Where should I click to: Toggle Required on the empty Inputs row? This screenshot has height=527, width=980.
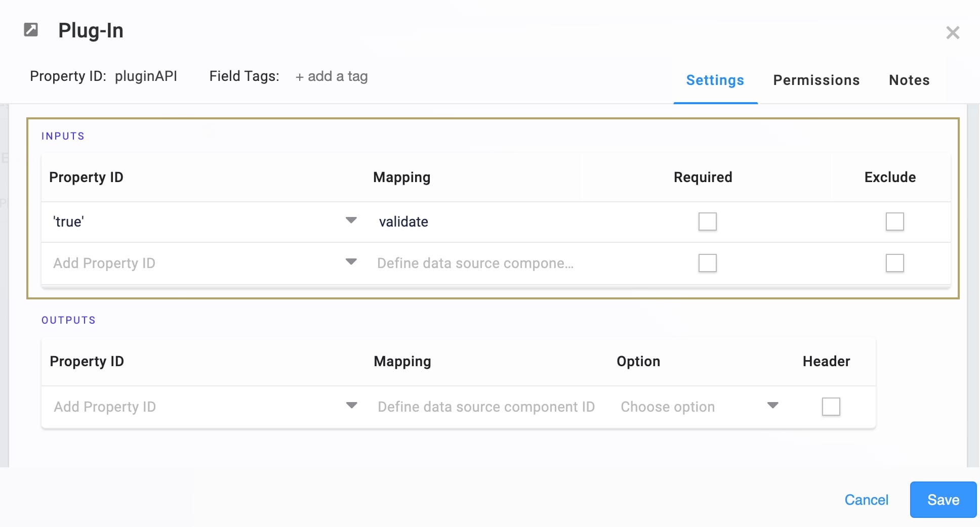click(707, 263)
